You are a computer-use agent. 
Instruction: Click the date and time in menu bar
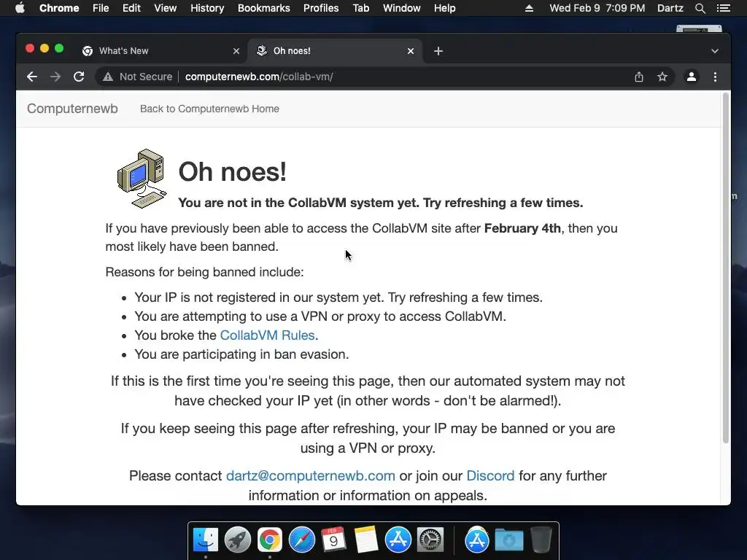point(597,8)
